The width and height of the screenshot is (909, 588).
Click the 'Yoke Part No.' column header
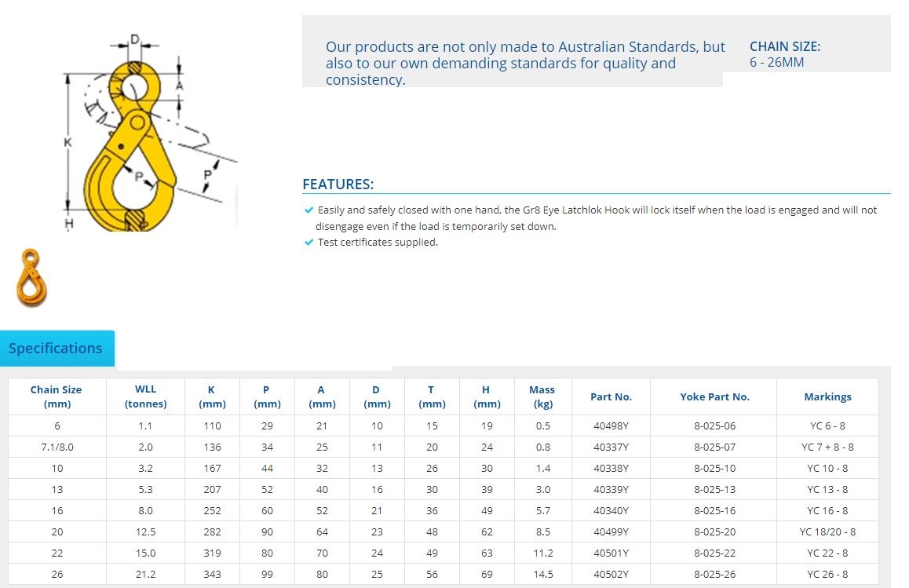pyautogui.click(x=714, y=396)
